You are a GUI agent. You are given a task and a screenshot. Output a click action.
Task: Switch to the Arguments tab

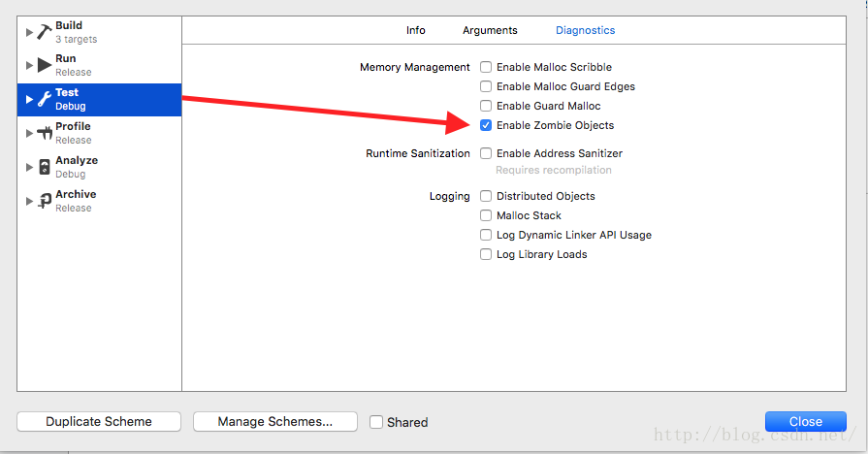[x=490, y=30]
